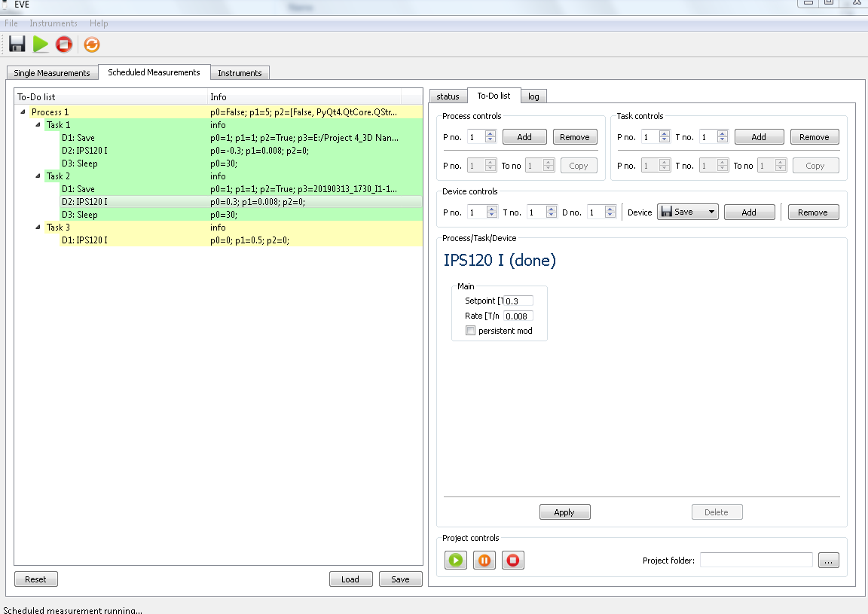Pause project using orange pause button
The image size is (868, 614).
tap(484, 561)
